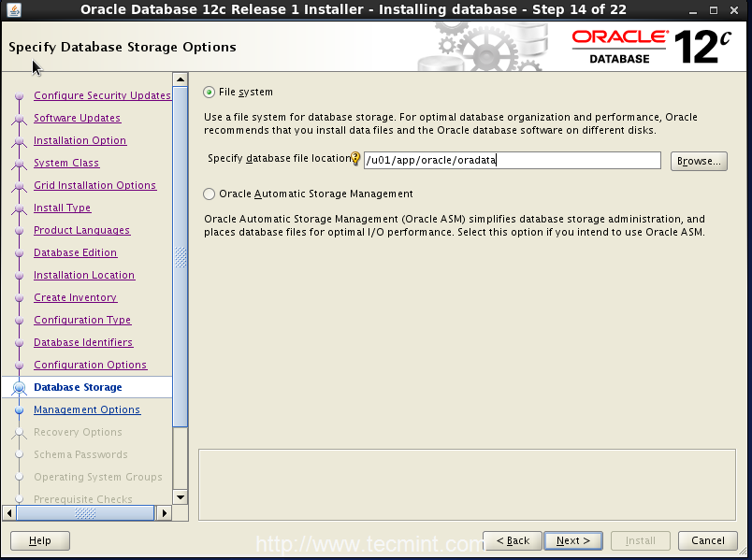The height and width of the screenshot is (560, 752).
Task: Go to the Database Edition step
Action: point(76,252)
